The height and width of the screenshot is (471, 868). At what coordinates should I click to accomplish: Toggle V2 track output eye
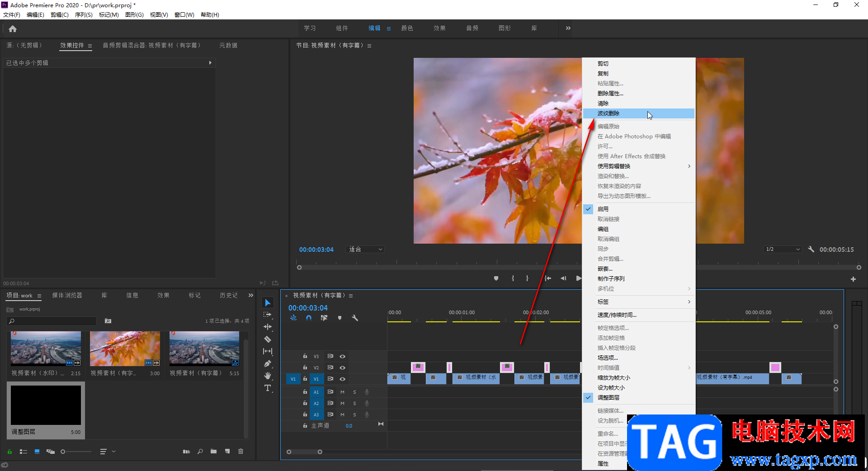(342, 368)
